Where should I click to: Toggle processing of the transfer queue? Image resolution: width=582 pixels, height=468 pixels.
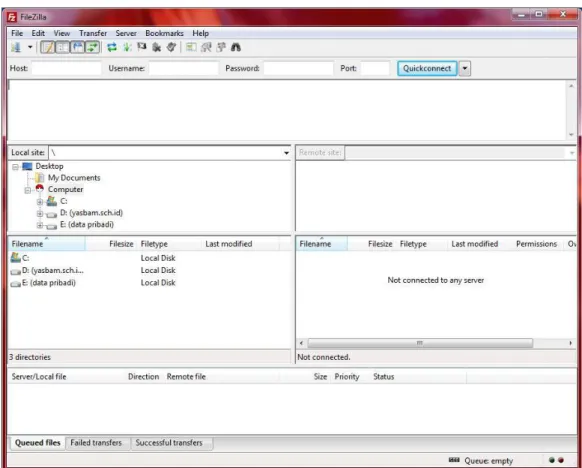pos(127,47)
